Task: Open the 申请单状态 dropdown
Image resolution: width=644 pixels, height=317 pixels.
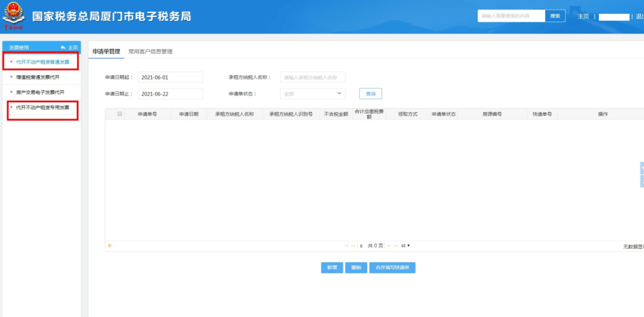Action: point(312,94)
